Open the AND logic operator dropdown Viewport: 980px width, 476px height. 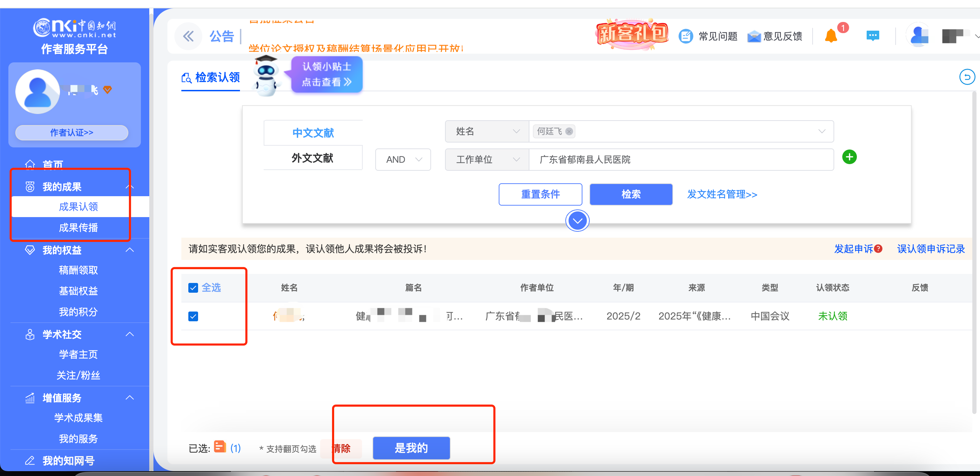pyautogui.click(x=402, y=159)
